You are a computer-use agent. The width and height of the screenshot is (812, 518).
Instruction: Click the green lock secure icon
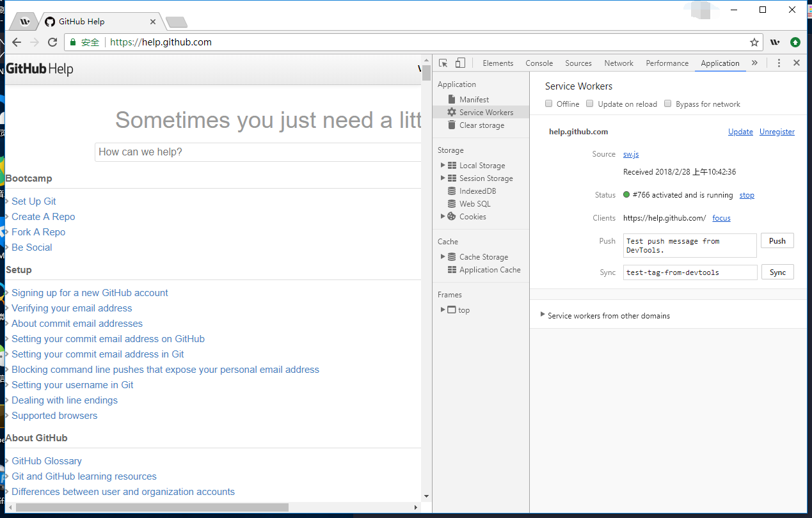point(73,42)
